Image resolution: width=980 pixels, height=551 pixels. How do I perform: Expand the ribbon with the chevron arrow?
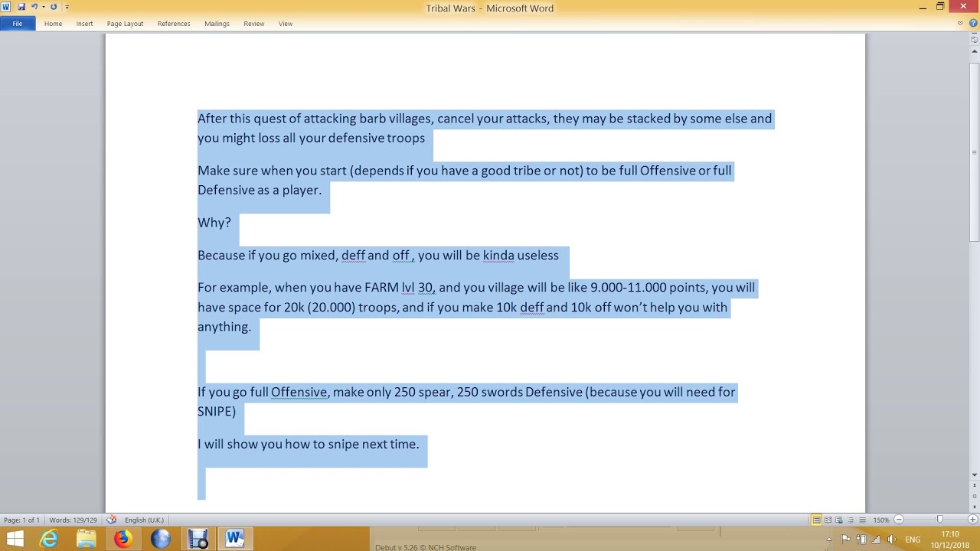(960, 24)
